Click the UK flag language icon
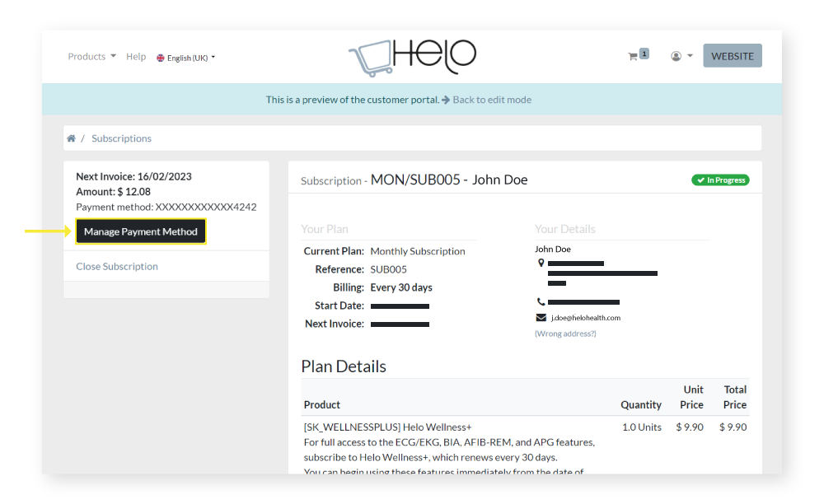Screen dimensions: 824x504 (x=161, y=58)
